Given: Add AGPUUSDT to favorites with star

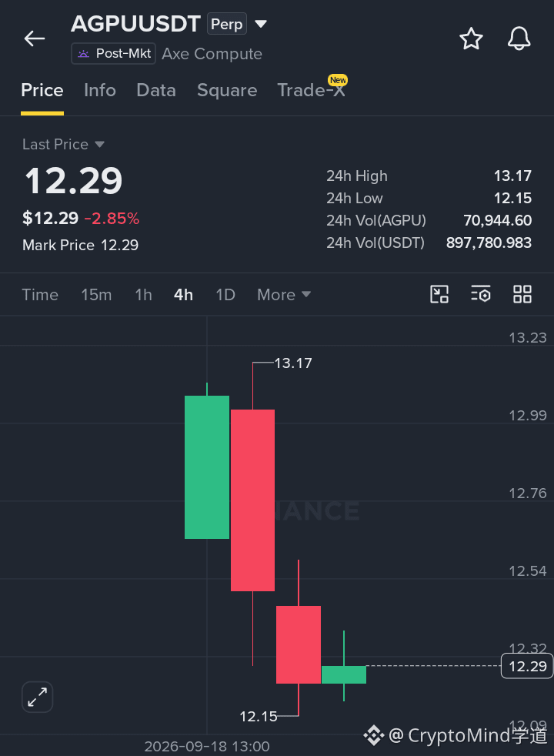Looking at the screenshot, I should [471, 38].
